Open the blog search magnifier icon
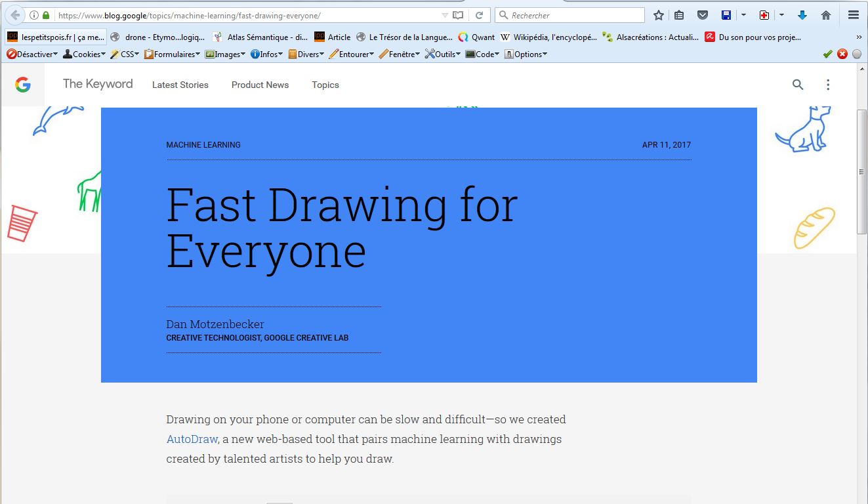 [798, 85]
